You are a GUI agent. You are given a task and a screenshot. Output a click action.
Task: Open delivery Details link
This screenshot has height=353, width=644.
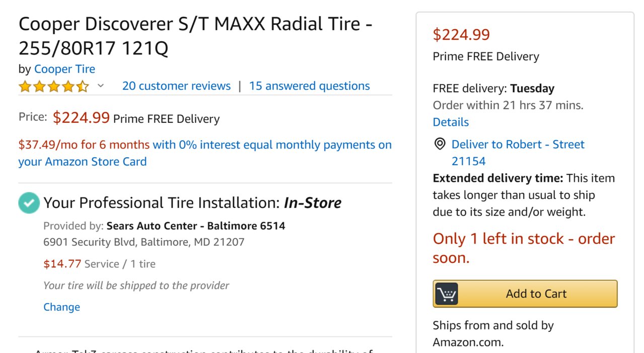pos(451,122)
